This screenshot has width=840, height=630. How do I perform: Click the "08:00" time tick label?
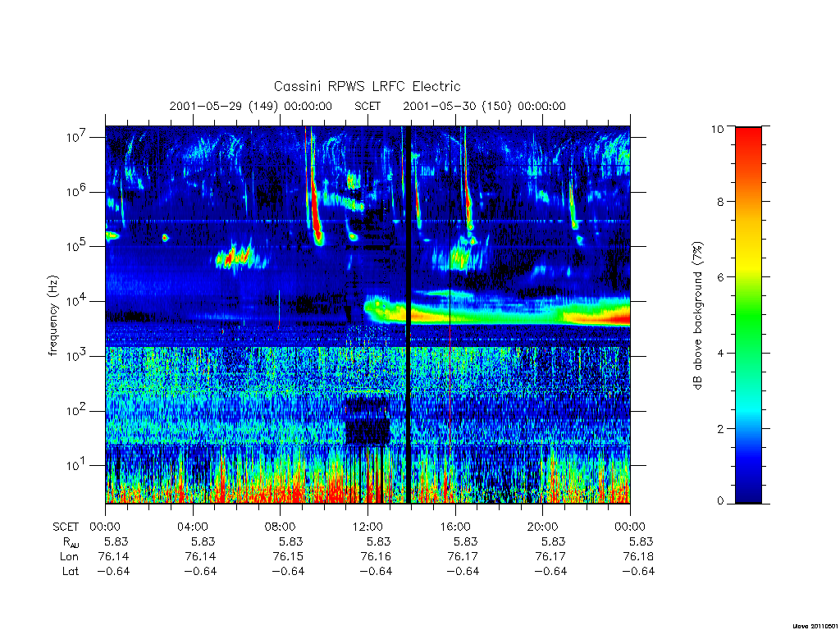pos(281,527)
